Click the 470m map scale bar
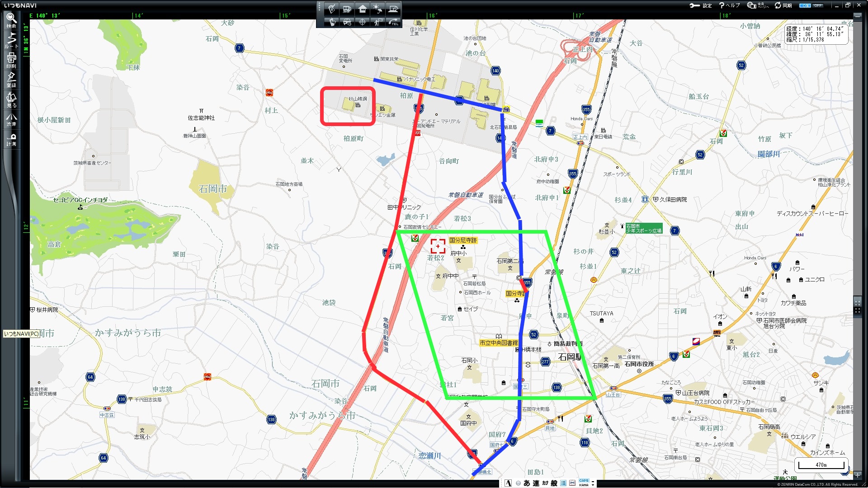The image size is (868, 488). coord(821,465)
